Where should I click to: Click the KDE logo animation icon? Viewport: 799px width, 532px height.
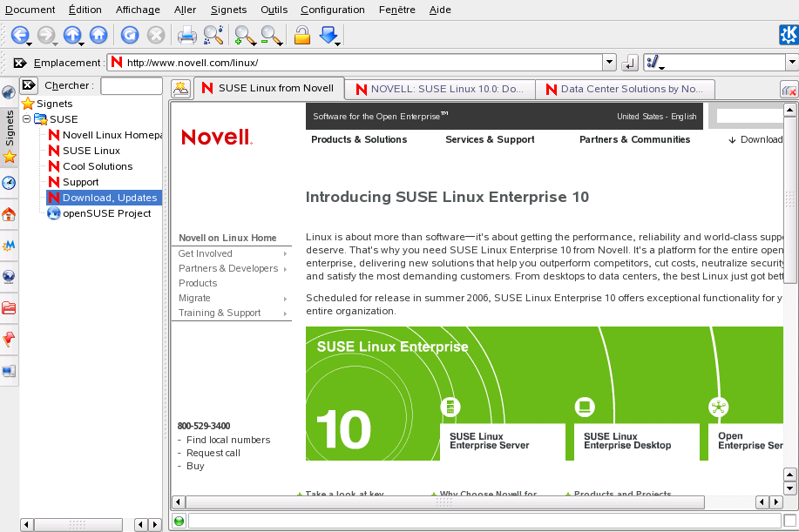(789, 35)
